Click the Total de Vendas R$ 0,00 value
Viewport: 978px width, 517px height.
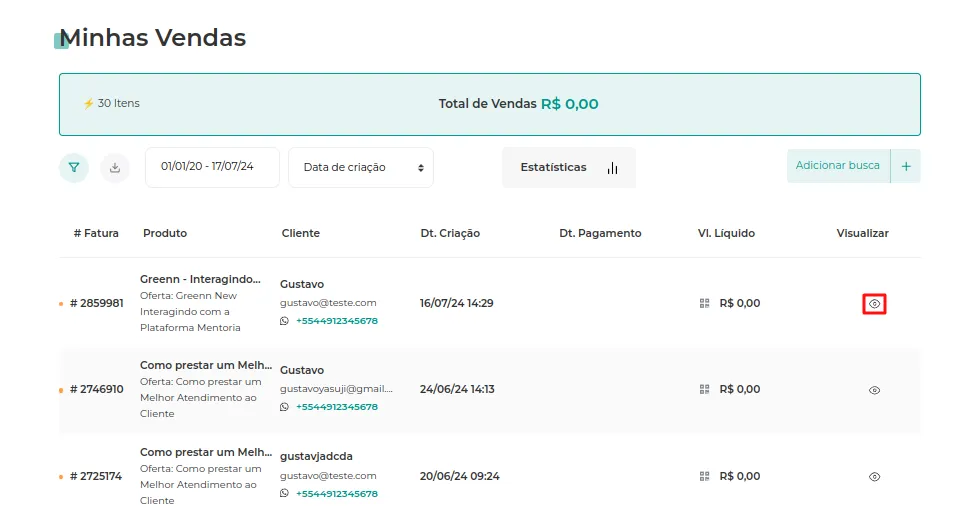coord(569,104)
